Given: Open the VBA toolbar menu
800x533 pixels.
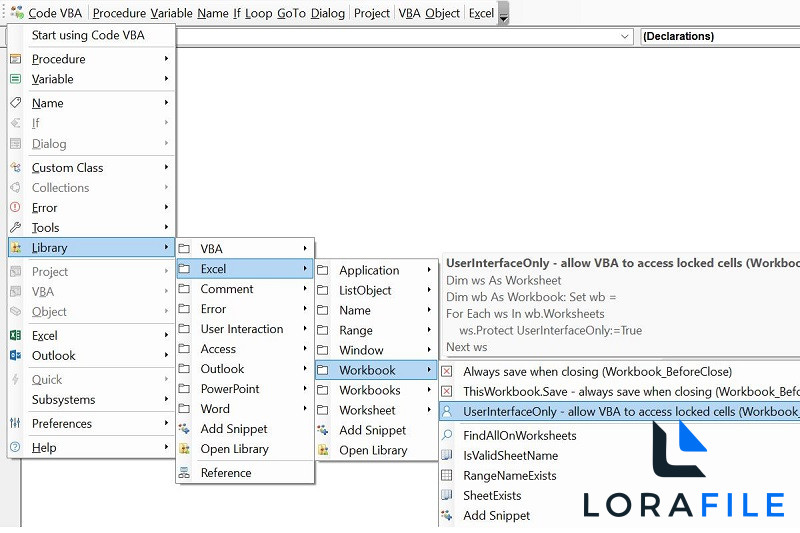Looking at the screenshot, I should coord(409,13).
